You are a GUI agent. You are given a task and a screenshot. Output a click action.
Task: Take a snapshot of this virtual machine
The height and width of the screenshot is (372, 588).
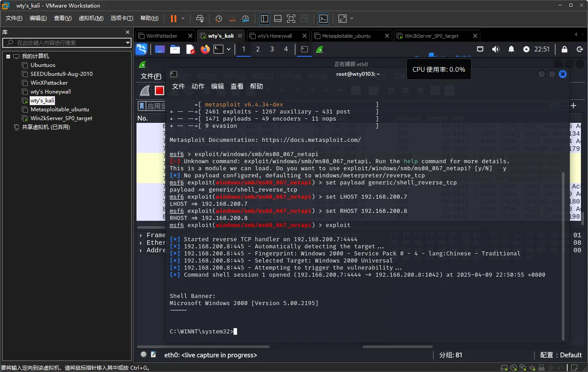218,19
